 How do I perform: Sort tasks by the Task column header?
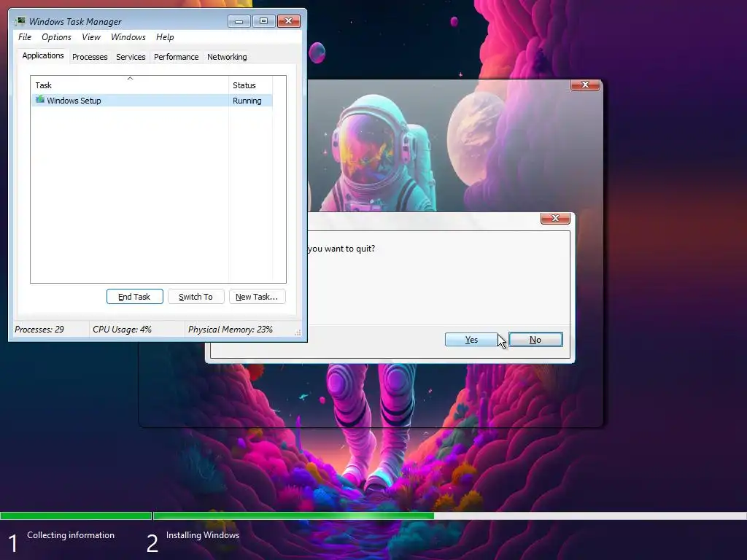(x=130, y=85)
